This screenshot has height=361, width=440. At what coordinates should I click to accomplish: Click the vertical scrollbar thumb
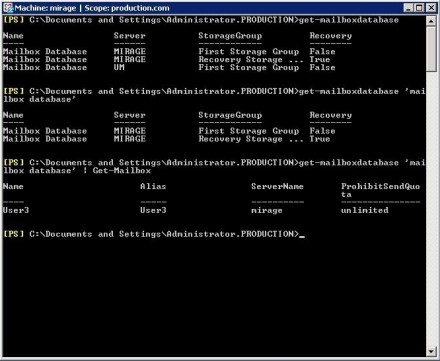coord(431,49)
